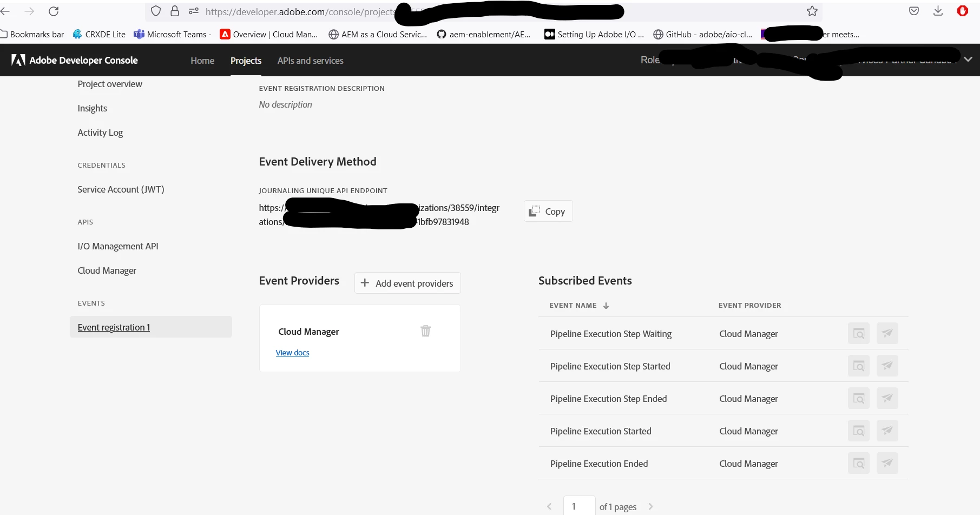Click the Adobe Developer Console logo
This screenshot has height=515, width=980.
click(75, 60)
